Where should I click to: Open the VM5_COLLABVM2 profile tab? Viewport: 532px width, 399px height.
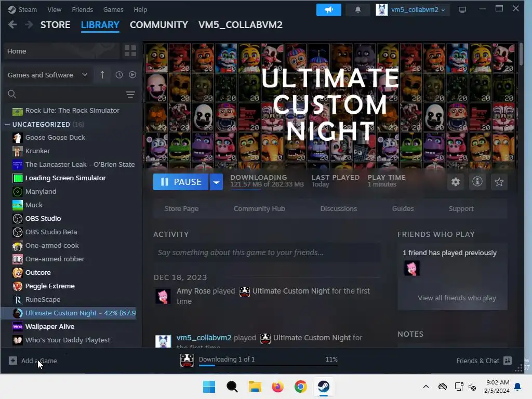coord(240,25)
